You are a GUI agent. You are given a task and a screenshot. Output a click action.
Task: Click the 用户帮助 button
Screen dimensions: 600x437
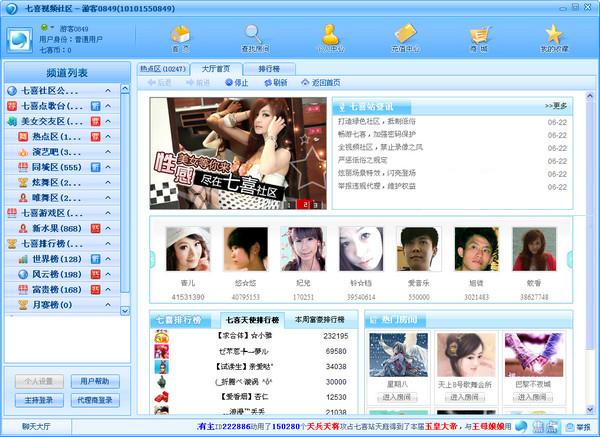coord(95,381)
